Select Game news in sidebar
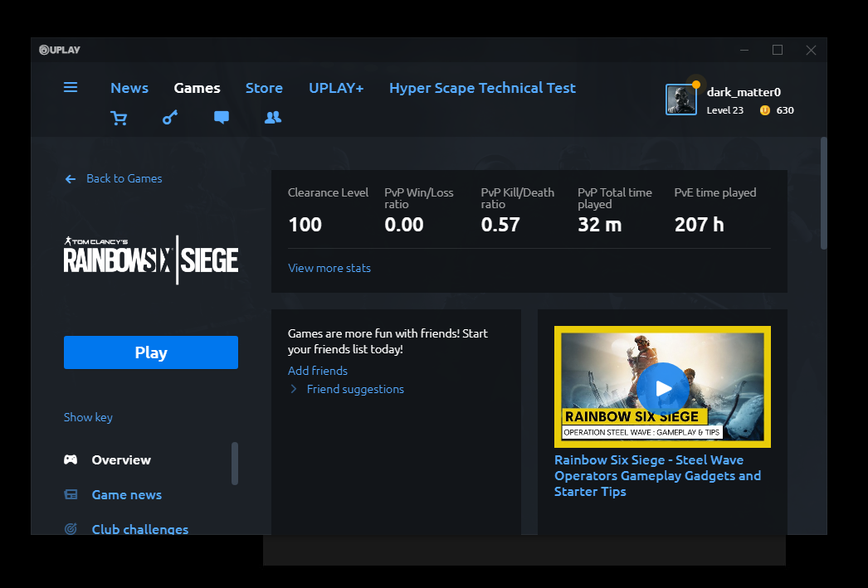The image size is (868, 588). coord(126,495)
